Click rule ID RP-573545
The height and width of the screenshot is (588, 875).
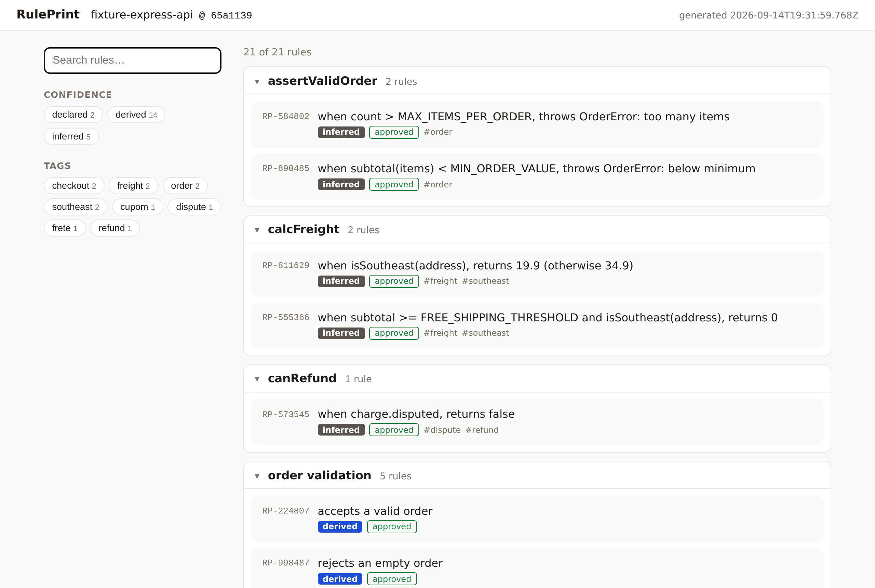286,414
